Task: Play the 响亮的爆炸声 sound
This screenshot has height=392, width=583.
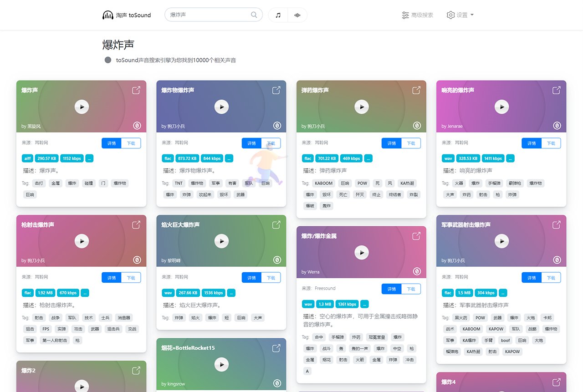Action: pyautogui.click(x=501, y=107)
